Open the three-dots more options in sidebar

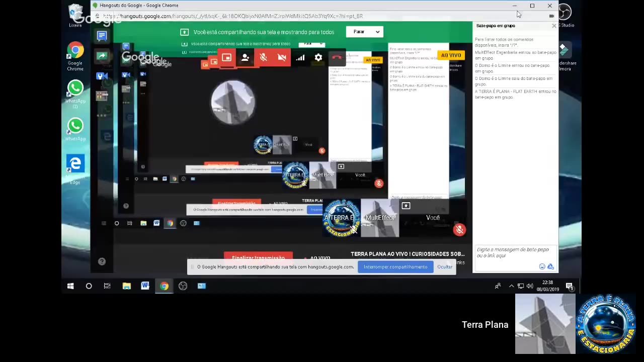pyautogui.click(x=102, y=115)
